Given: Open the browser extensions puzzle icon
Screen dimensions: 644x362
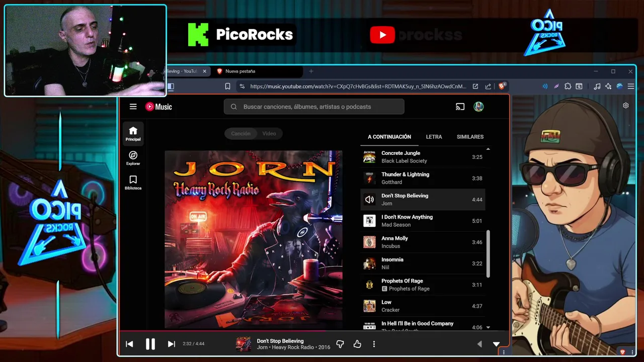Looking at the screenshot, I should (x=568, y=86).
